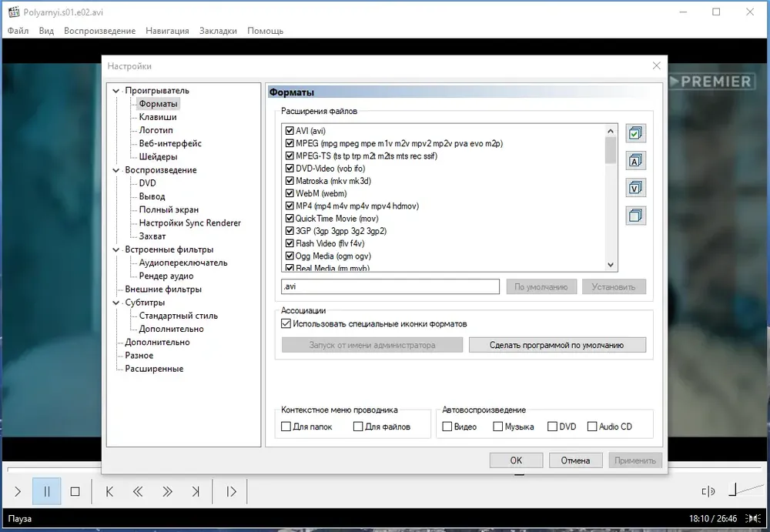This screenshot has height=532, width=770.
Task: Select Стандартный стиль in settings tree
Action: tap(179, 316)
